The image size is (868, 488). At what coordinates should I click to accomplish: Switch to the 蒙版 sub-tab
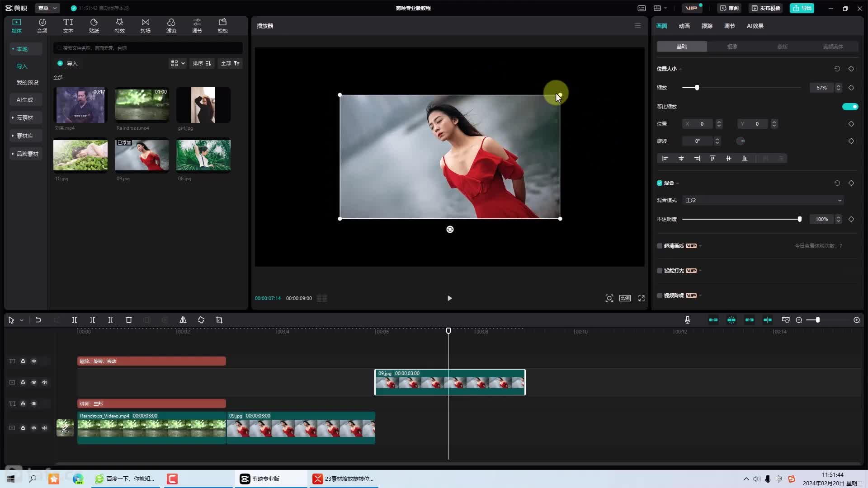782,47
